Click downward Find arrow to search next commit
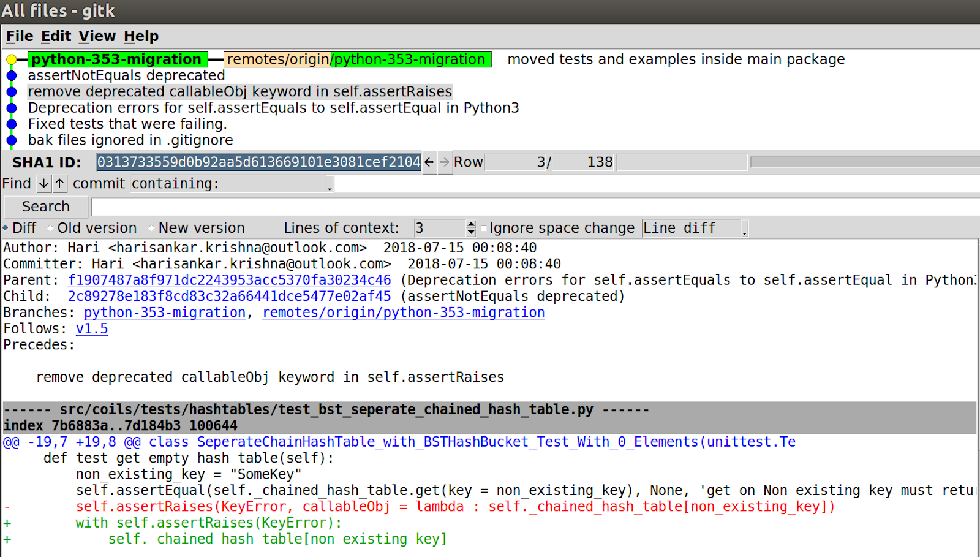The width and height of the screenshot is (980, 557). pyautogui.click(x=43, y=183)
